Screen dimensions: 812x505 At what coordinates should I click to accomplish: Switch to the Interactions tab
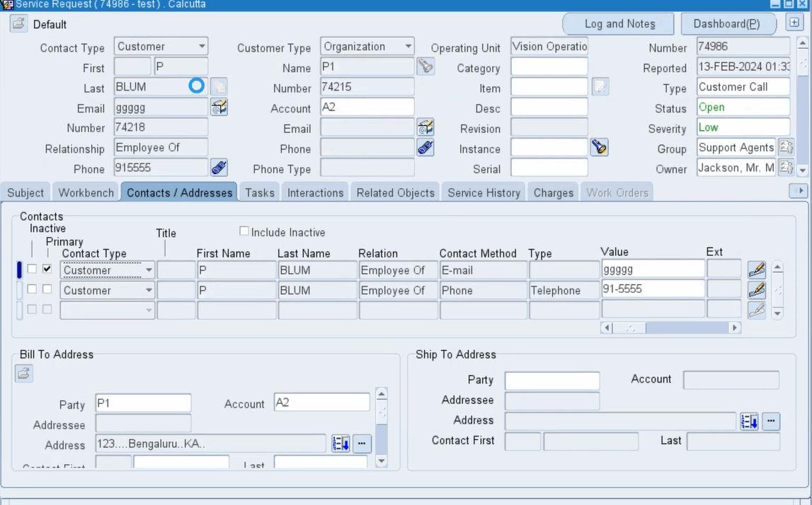(x=315, y=192)
